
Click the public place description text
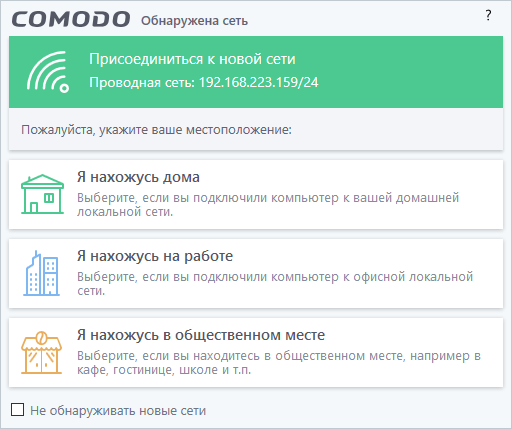(279, 363)
